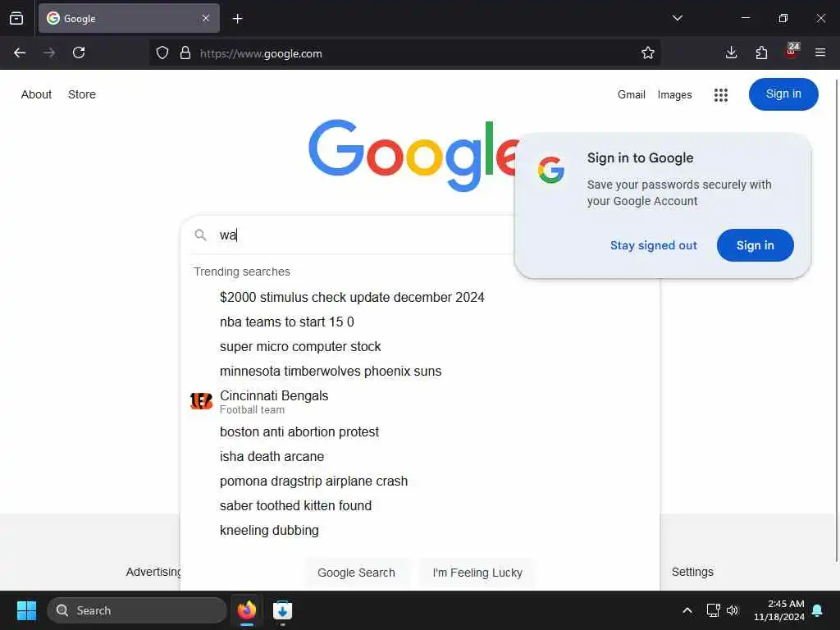Restore down the Firefox window
The image size is (840, 630).
pos(783,18)
